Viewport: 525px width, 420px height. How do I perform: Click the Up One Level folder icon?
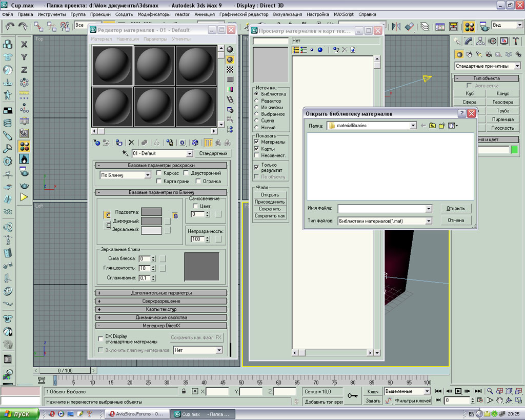click(x=432, y=125)
